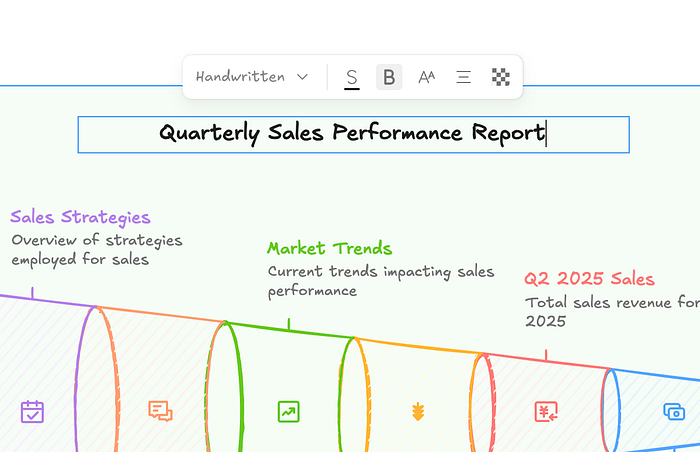This screenshot has height=452, width=700.
Task: Select the purple calendar check icon
Action: pyautogui.click(x=32, y=411)
